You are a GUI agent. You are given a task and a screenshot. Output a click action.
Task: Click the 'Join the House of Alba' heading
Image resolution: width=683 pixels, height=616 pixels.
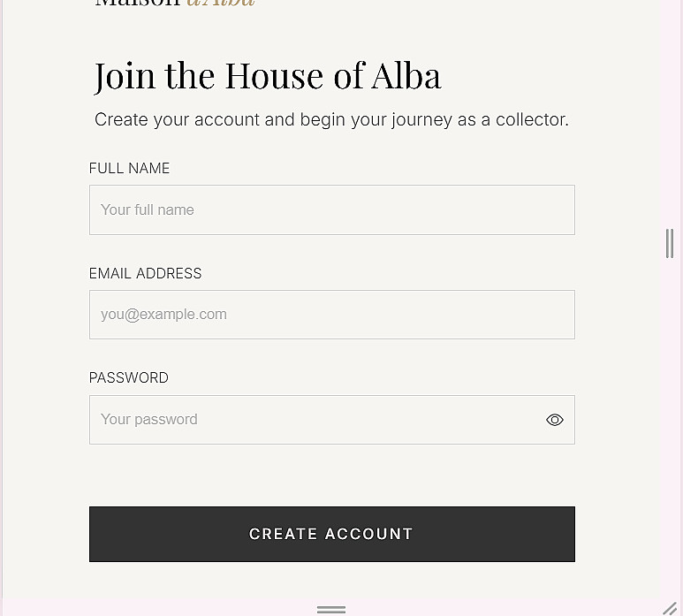click(x=268, y=76)
